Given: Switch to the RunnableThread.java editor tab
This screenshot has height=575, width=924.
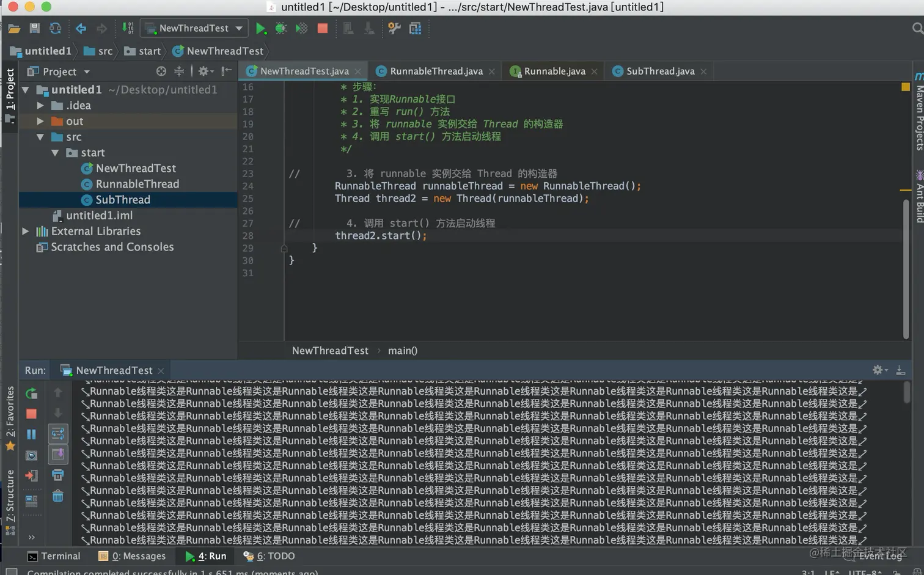Looking at the screenshot, I should 436,71.
